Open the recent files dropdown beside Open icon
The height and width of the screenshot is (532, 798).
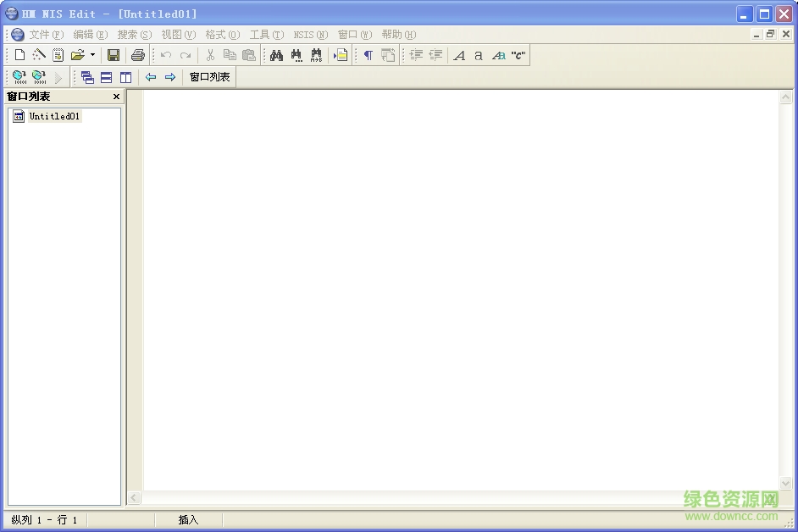(91, 55)
